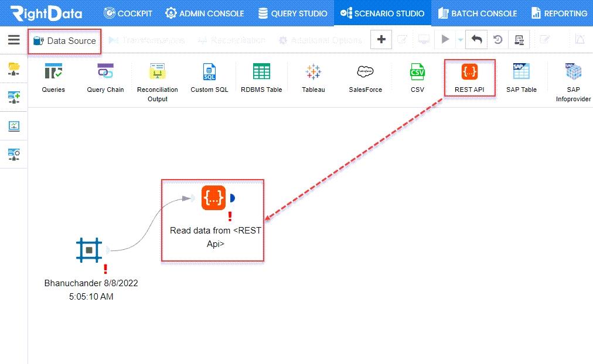Pick the Tableau data source icon
Viewport: 593px width, 364px height.
point(313,73)
